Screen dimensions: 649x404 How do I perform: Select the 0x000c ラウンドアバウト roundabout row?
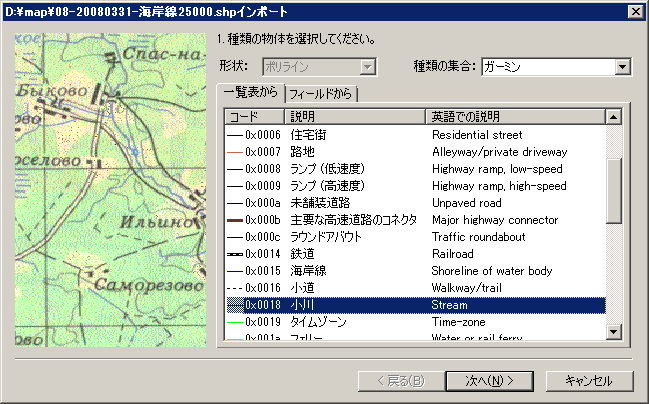[416, 237]
